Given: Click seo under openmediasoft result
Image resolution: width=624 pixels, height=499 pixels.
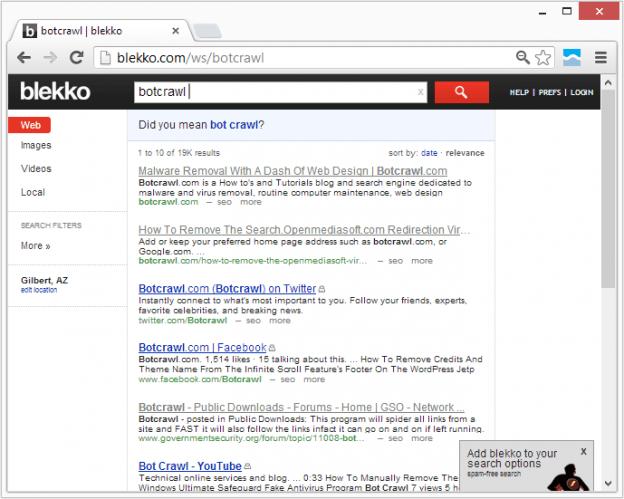Looking at the screenshot, I should coord(396,261).
